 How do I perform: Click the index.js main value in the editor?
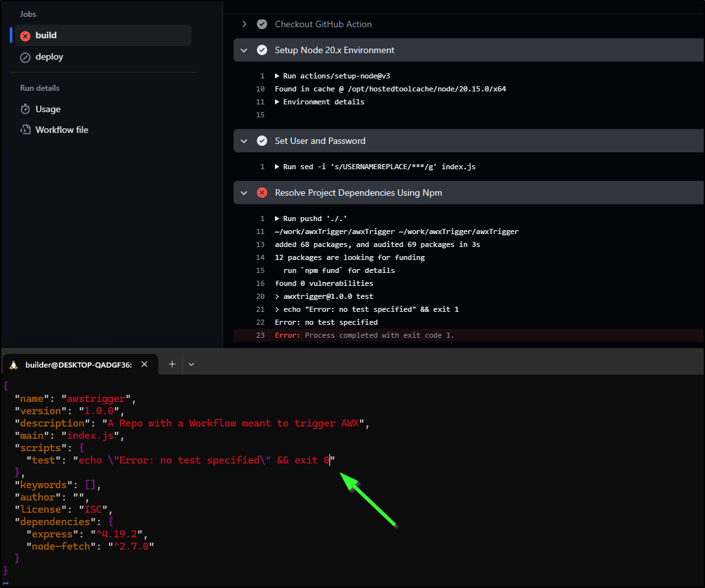(x=90, y=436)
